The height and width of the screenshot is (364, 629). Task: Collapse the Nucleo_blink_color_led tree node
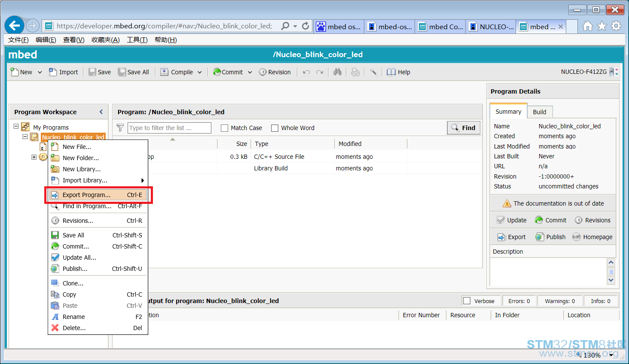coord(25,136)
